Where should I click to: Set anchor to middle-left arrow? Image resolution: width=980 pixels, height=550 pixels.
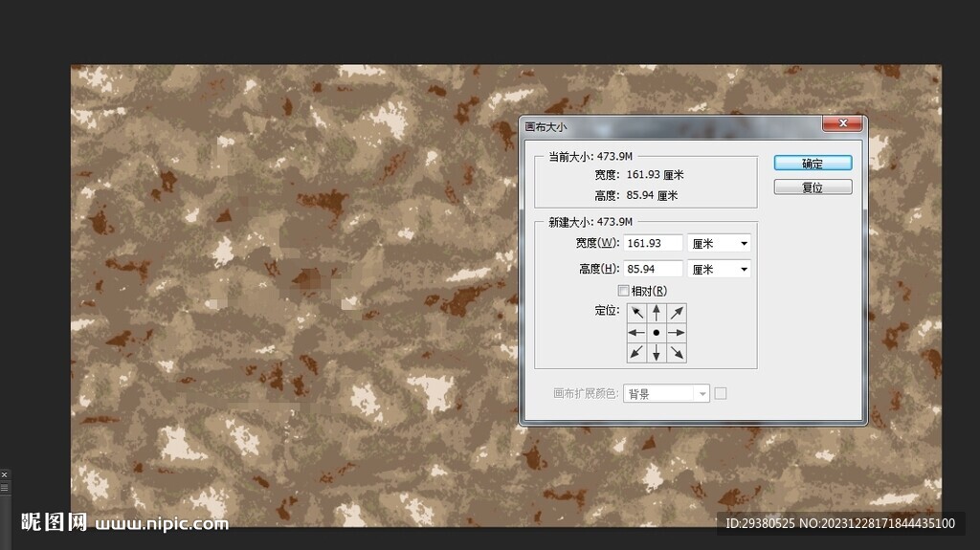coord(636,333)
